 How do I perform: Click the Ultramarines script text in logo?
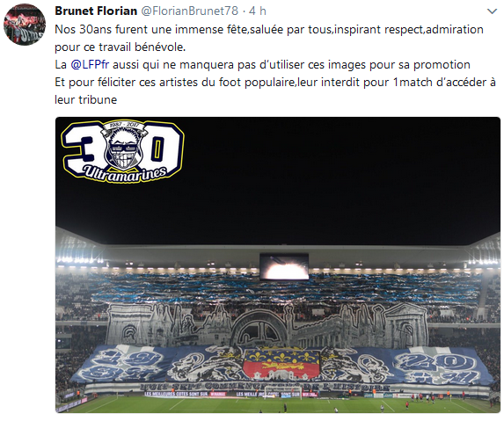tap(125, 174)
